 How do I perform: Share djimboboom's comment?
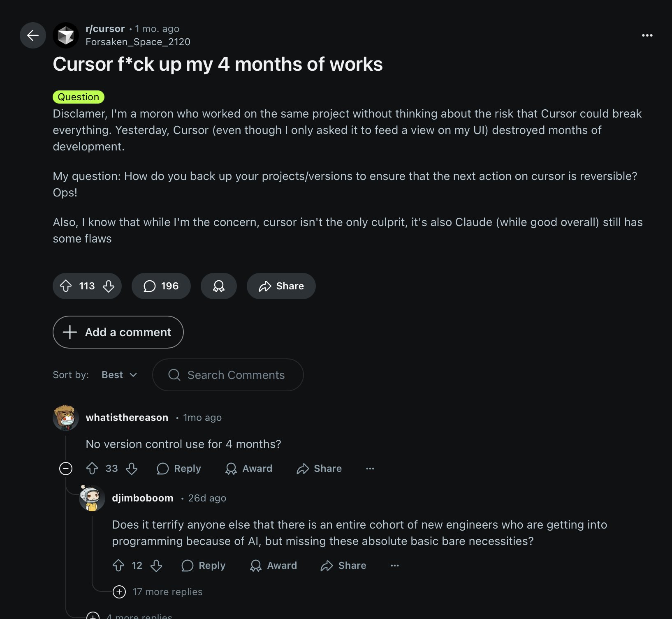pos(343,566)
